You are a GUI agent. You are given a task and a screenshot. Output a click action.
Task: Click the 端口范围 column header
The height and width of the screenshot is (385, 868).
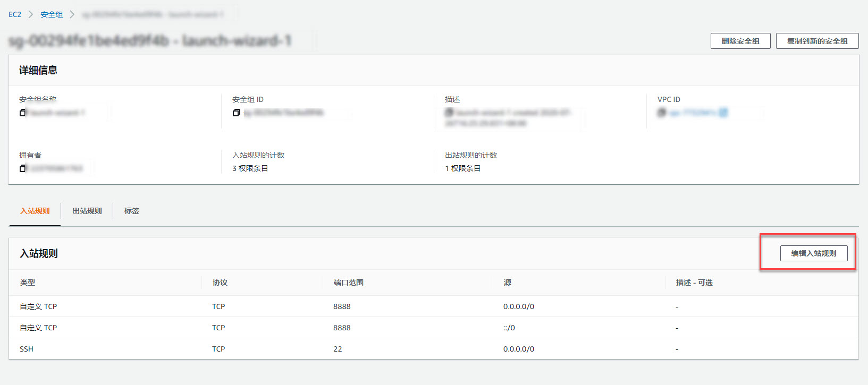click(x=349, y=283)
